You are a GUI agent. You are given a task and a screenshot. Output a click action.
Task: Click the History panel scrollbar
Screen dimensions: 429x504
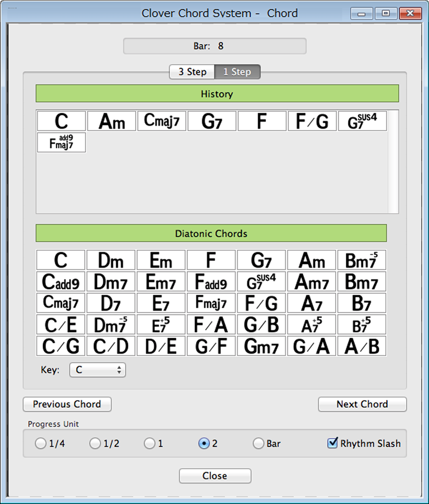coord(393,162)
